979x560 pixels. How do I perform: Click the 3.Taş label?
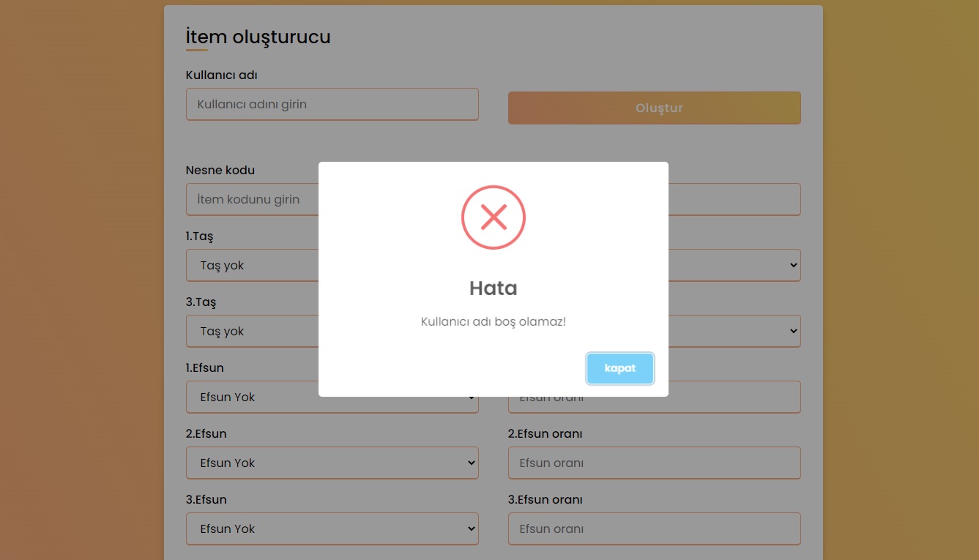[x=201, y=302]
